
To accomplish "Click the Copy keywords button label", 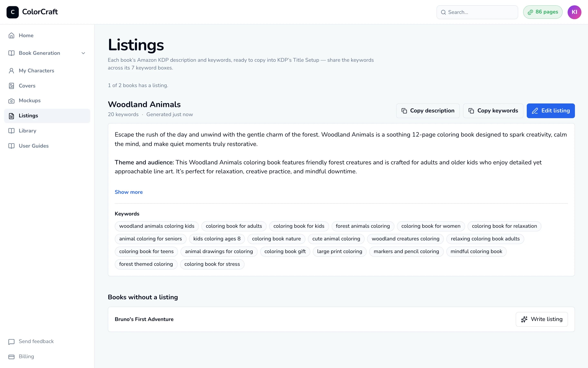I will [x=498, y=111].
